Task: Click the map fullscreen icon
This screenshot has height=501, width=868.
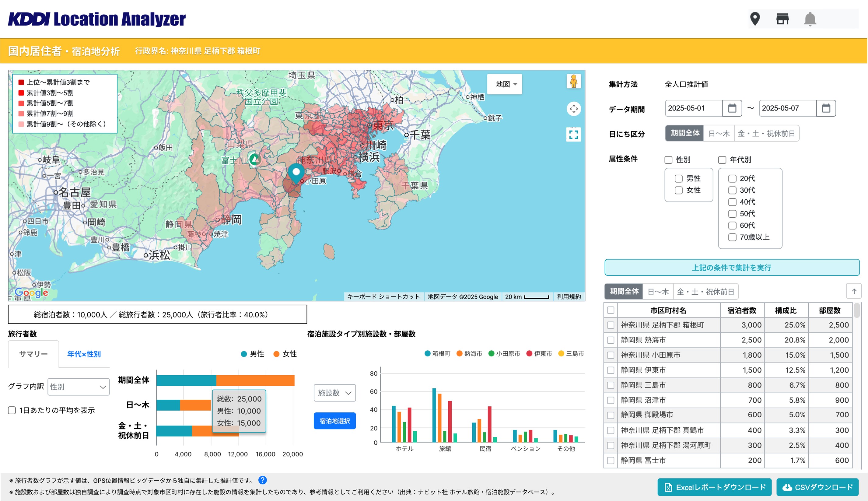Action: click(x=573, y=134)
